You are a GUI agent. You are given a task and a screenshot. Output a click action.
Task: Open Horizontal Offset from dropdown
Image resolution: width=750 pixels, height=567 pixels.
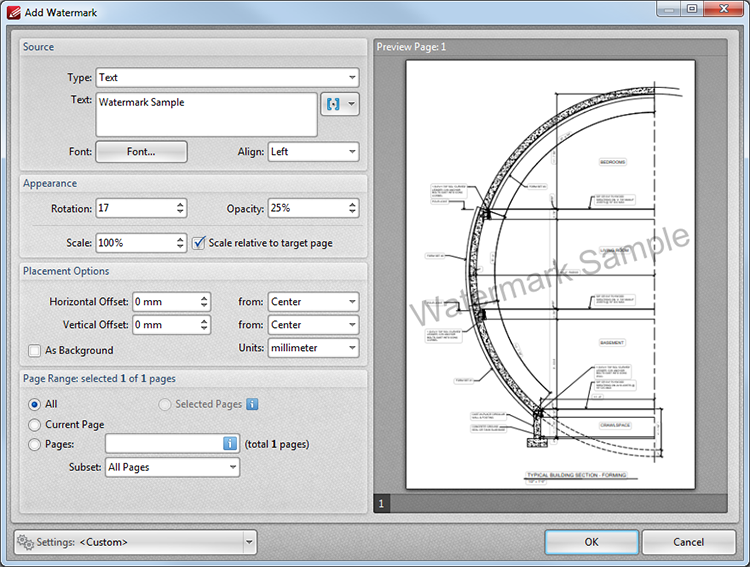(313, 302)
